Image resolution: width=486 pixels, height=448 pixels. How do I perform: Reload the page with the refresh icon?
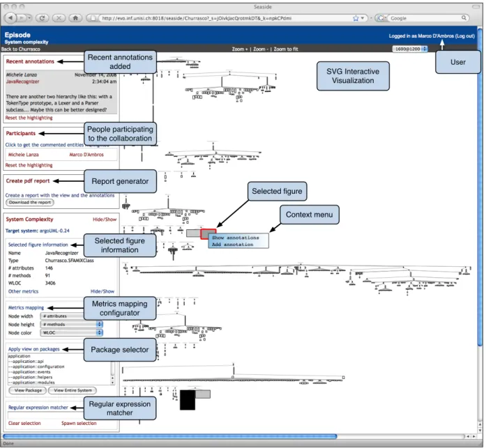click(42, 18)
